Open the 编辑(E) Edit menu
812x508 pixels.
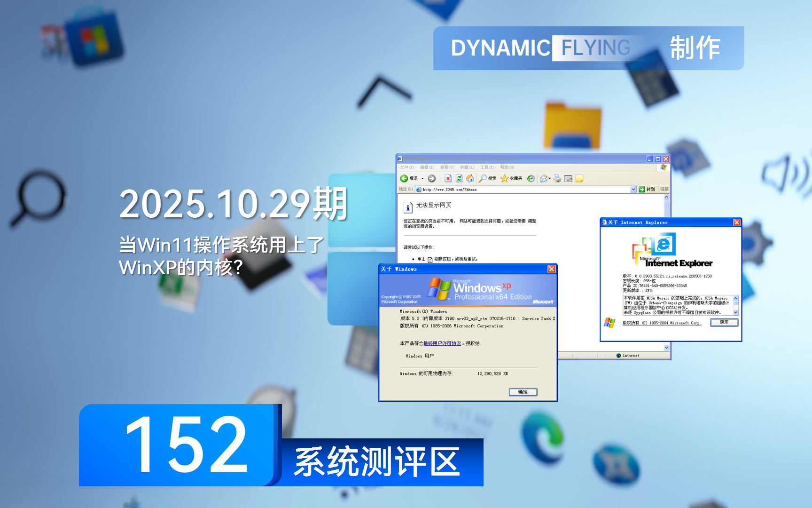point(427,167)
